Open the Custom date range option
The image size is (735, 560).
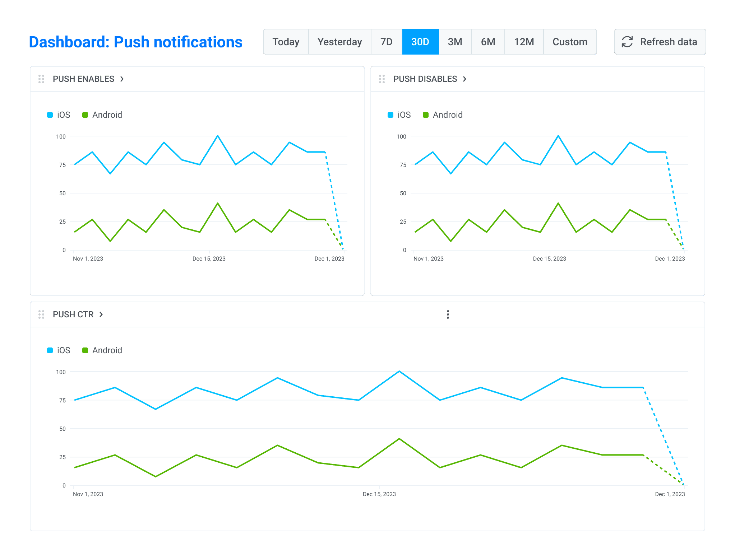tap(570, 42)
